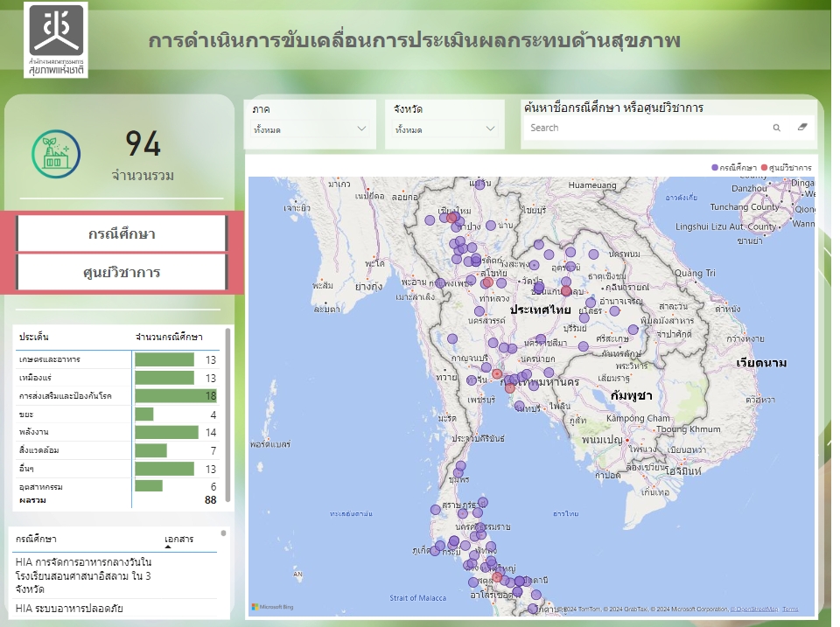Click the ประเด็น column header
Screen dimensions: 840x627
coord(34,337)
